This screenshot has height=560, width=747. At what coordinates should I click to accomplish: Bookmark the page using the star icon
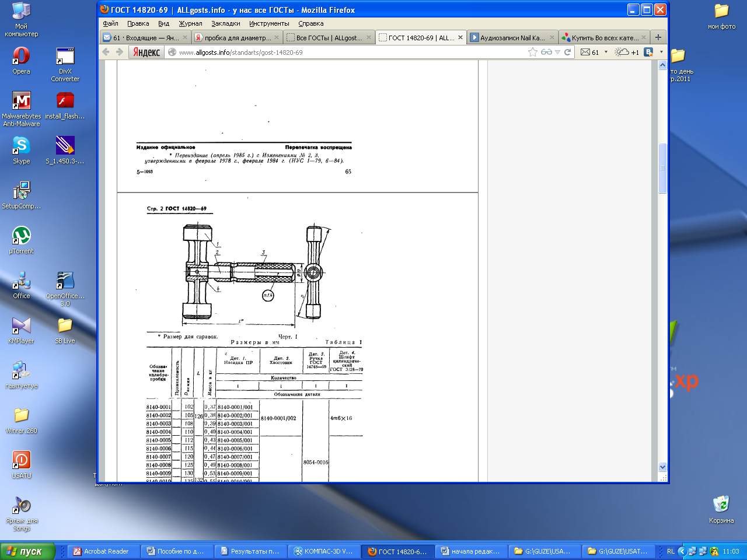pyautogui.click(x=532, y=52)
